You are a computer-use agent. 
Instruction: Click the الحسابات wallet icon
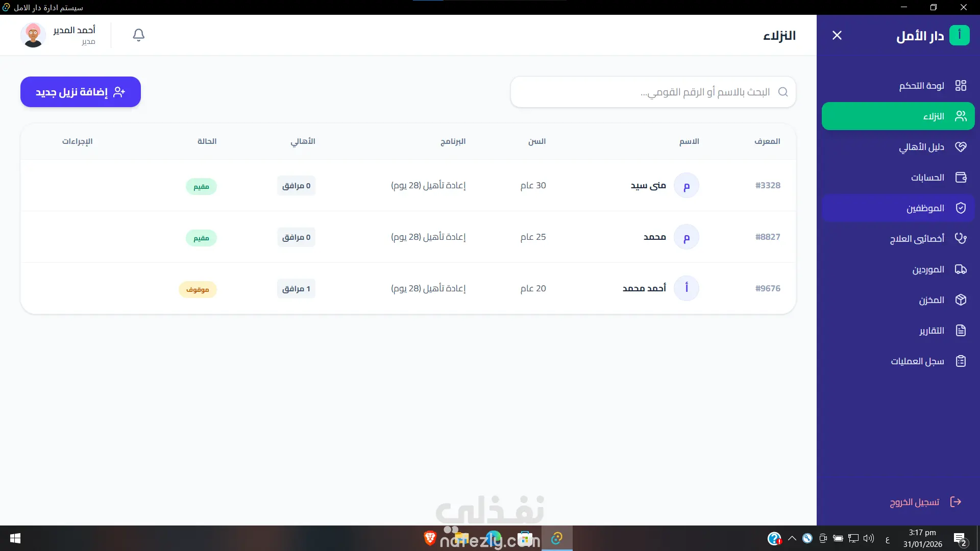(961, 178)
